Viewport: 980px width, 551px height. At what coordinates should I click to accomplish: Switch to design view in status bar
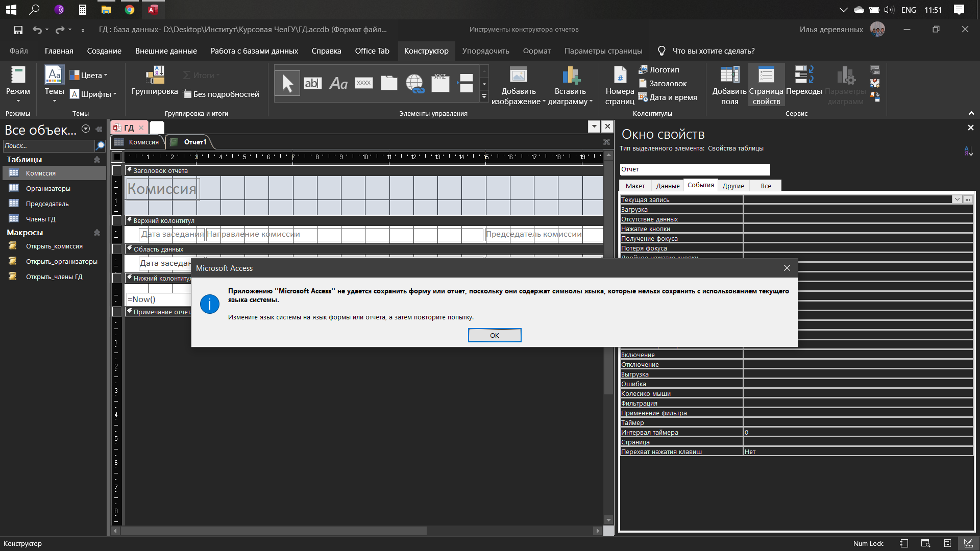pyautogui.click(x=968, y=543)
